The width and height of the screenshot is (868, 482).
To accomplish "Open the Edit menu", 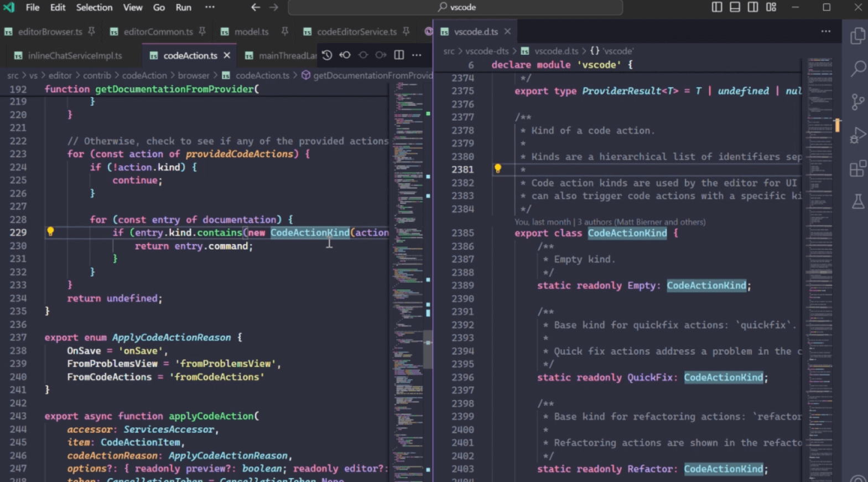I will [58, 7].
